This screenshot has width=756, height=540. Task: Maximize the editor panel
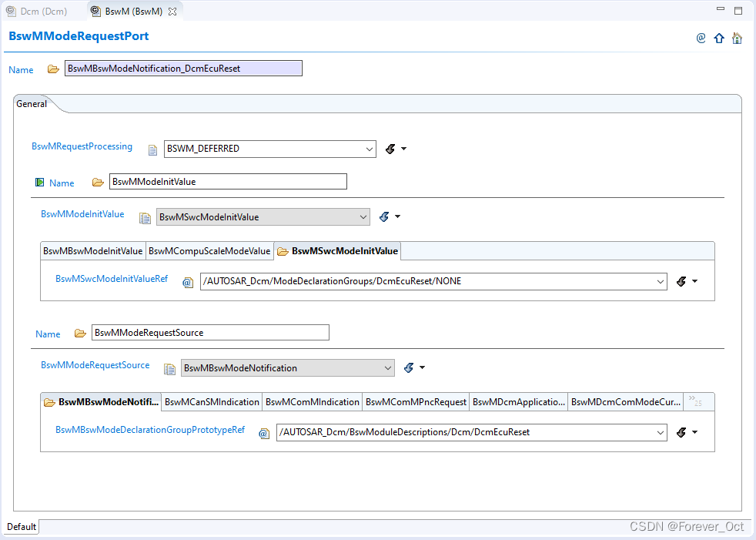(x=738, y=11)
